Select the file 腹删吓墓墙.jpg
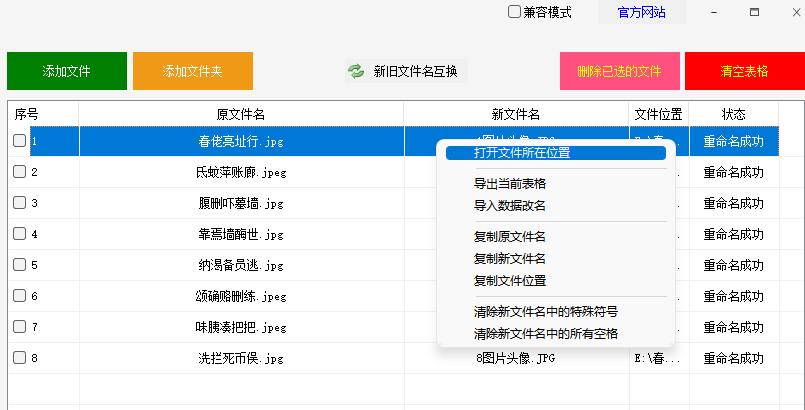 (x=241, y=203)
